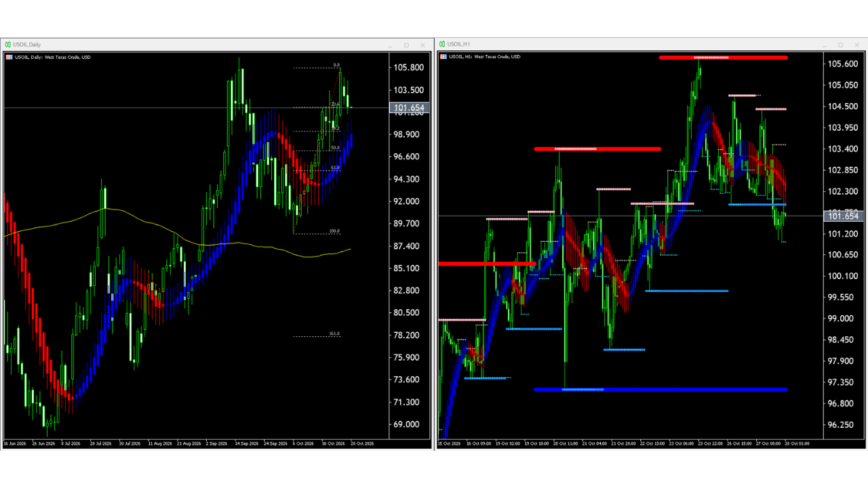868x488 pixels.
Task: Close the USOIL,H1 chart window
Action: coord(857,45)
